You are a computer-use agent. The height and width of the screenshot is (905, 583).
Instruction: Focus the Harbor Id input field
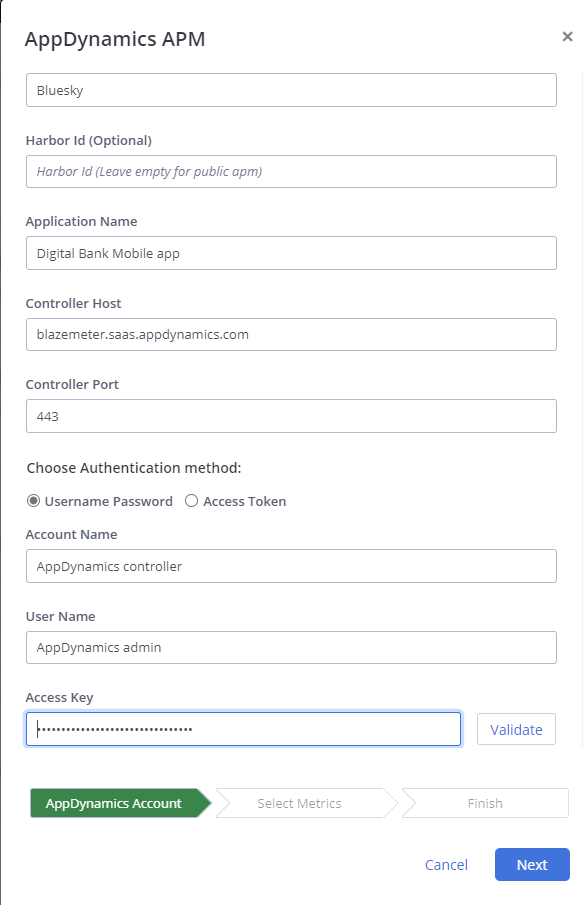coord(292,171)
